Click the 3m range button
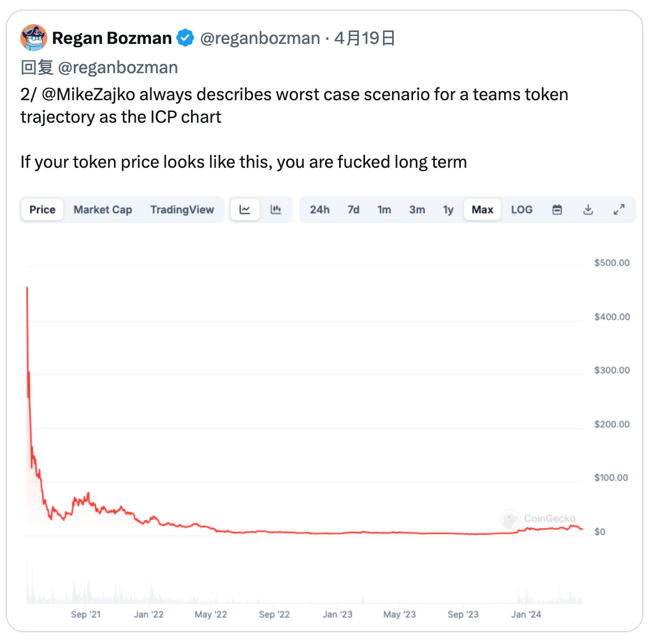 coord(417,209)
